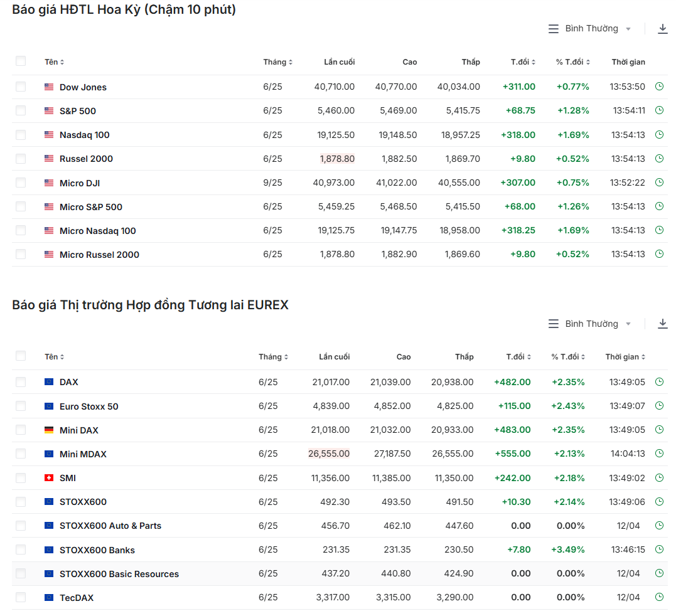Open Bình Thường dropdown in US futures section
The image size is (676, 616).
tap(590, 29)
